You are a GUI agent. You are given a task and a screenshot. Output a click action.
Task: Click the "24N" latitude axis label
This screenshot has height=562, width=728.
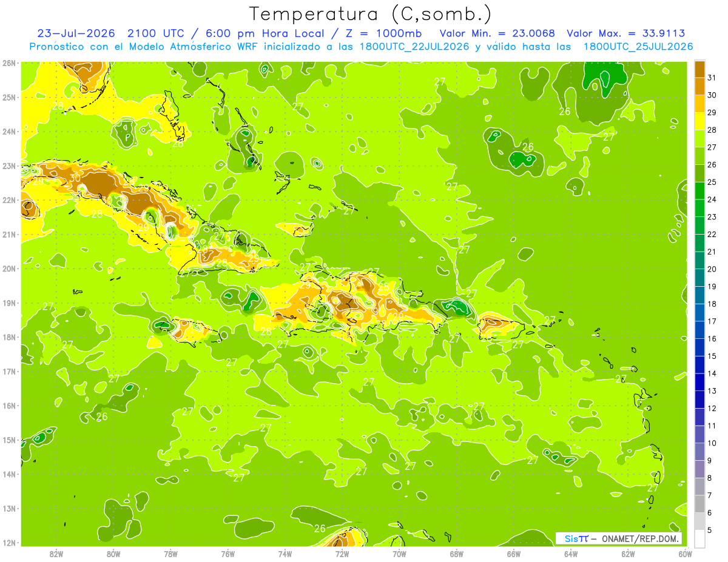8,131
